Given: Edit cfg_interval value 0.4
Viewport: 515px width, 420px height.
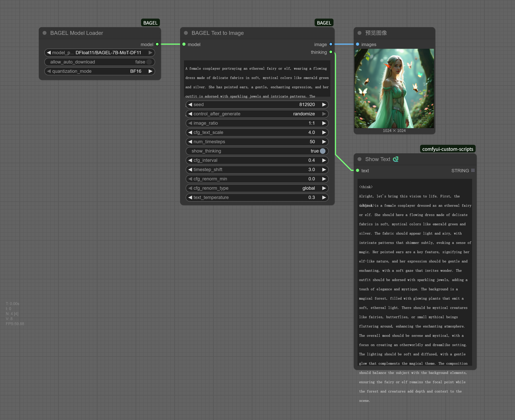Looking at the screenshot, I should click(312, 160).
